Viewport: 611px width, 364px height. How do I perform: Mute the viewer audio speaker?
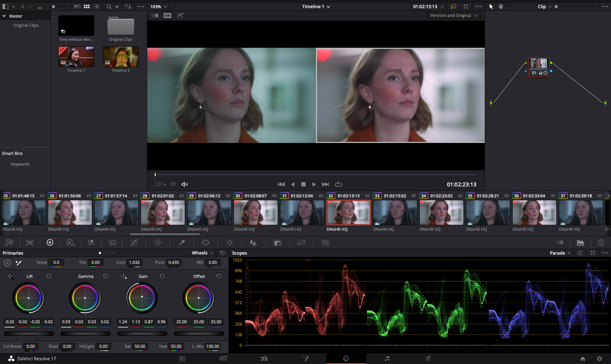point(184,184)
